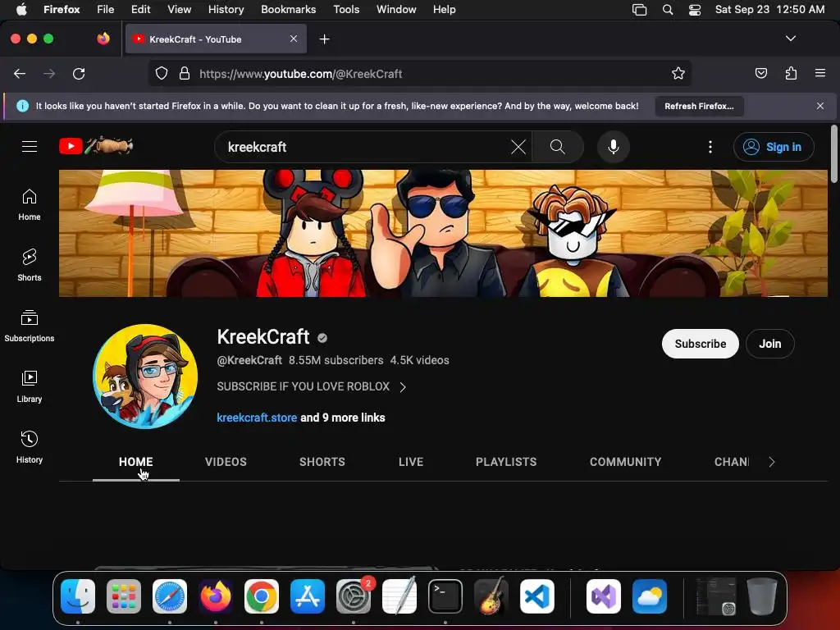Open Subscriptions in the sidebar
This screenshot has width=840, height=630.
click(30, 326)
